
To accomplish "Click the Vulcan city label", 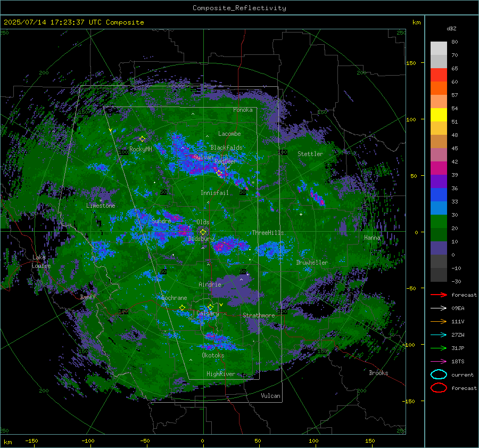I will [270, 396].
